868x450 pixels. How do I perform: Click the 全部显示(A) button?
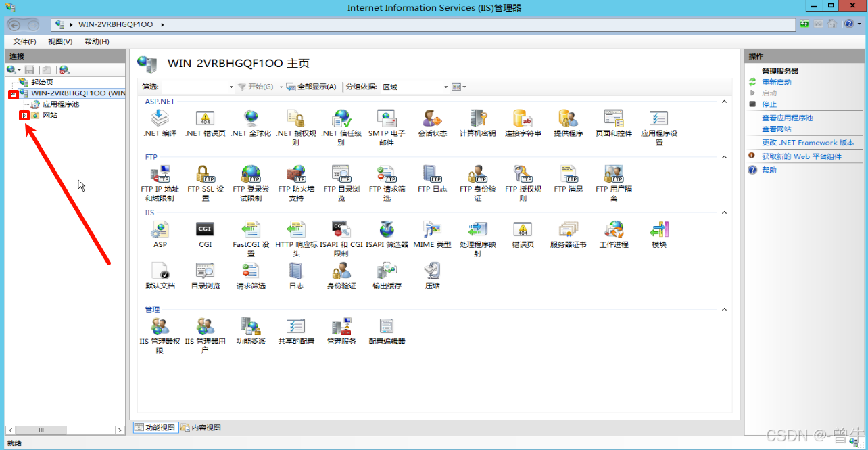pos(311,87)
